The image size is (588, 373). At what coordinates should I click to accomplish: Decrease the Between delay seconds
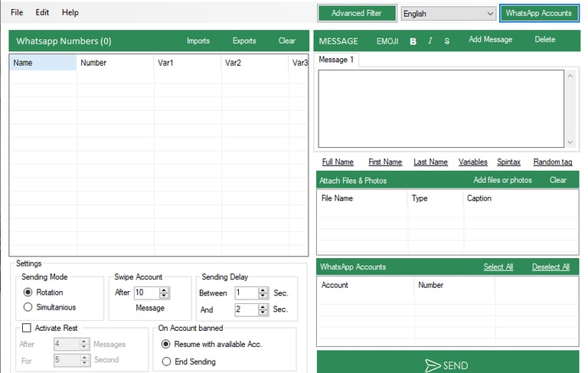[263, 296]
